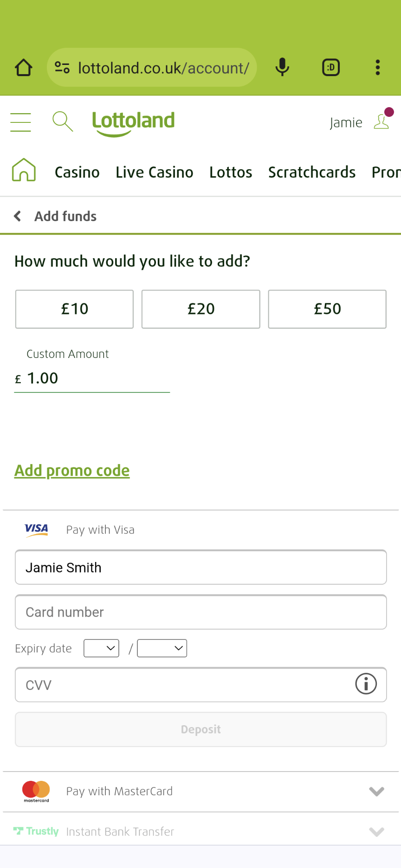
Task: Click the Add promo code link
Action: [72, 471]
